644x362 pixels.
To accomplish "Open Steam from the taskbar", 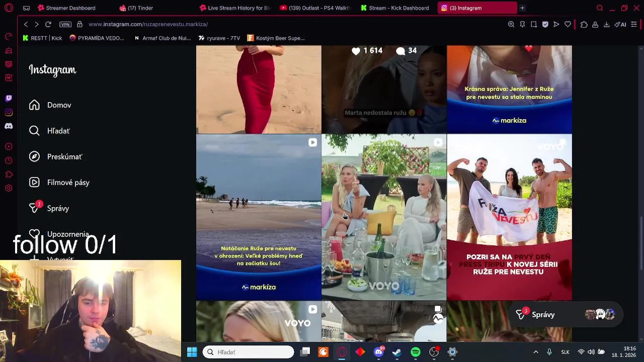I will (x=397, y=352).
